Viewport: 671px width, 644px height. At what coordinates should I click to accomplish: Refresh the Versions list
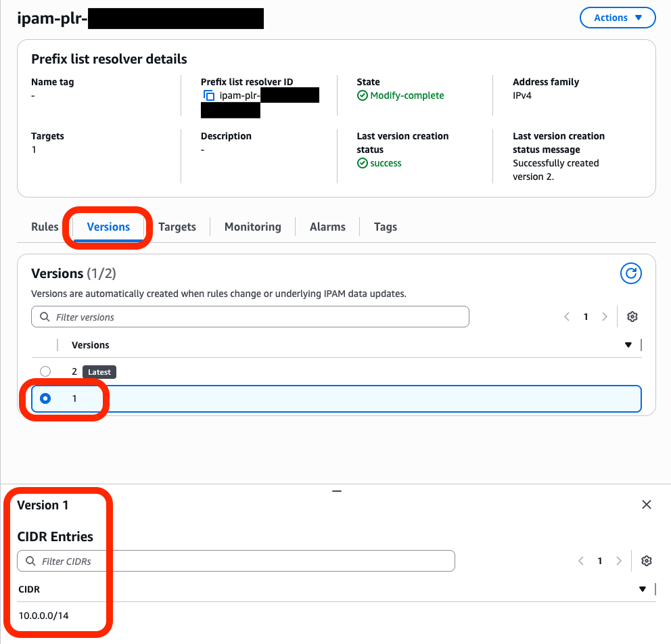[630, 273]
